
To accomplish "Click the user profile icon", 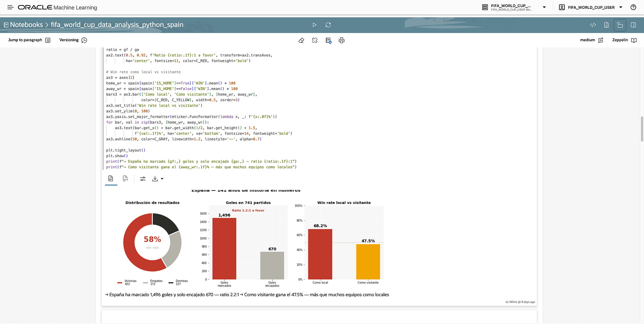I will pos(562,7).
